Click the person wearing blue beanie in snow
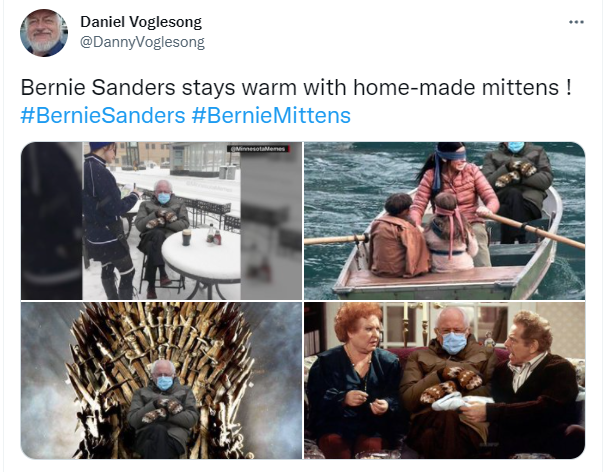This screenshot has width=603, height=472. 108,219
